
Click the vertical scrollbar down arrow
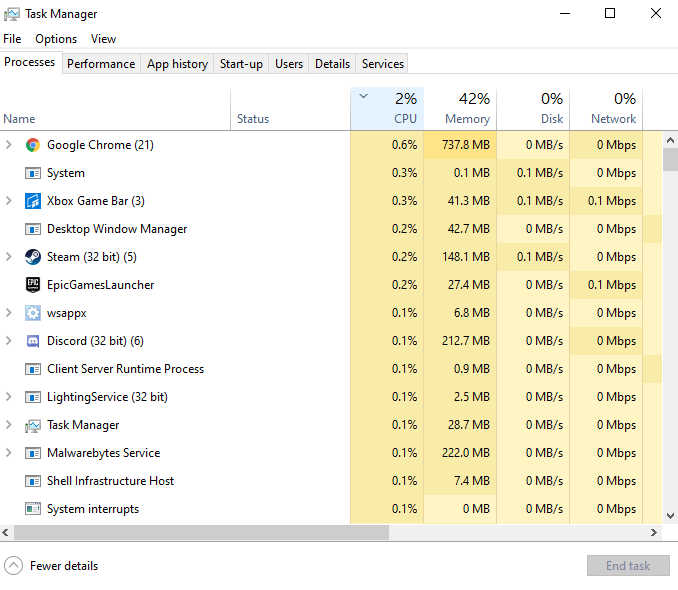(670, 516)
